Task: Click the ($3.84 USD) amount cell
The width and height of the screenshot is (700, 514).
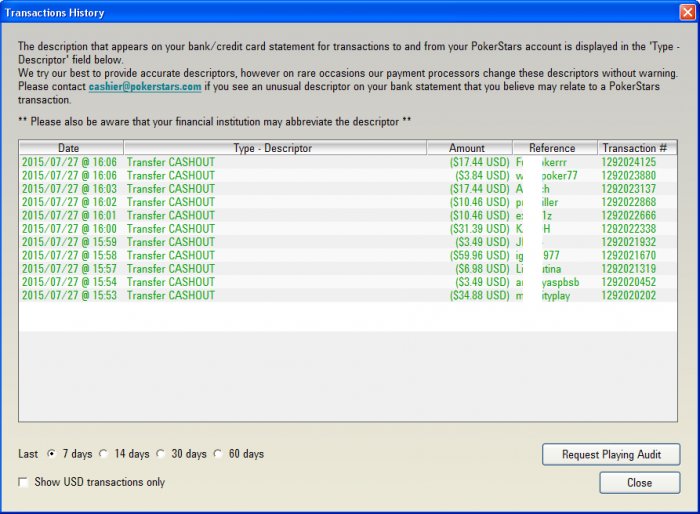Action: coord(482,176)
